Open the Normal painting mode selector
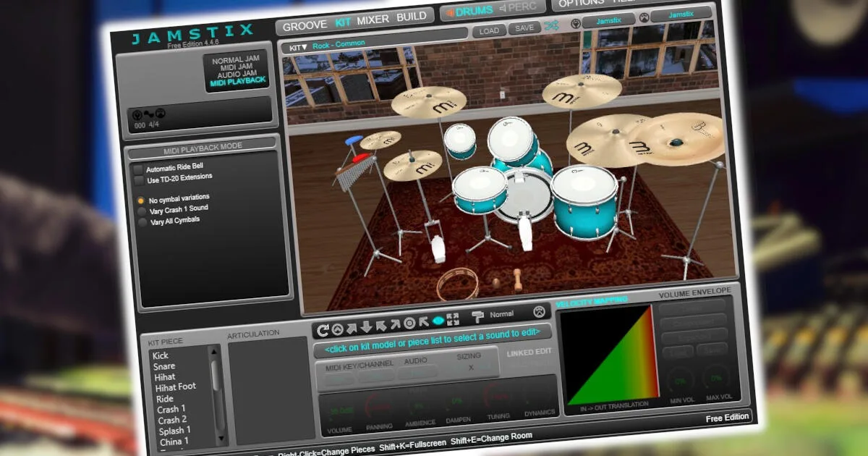The height and width of the screenshot is (456, 868). coord(501,315)
